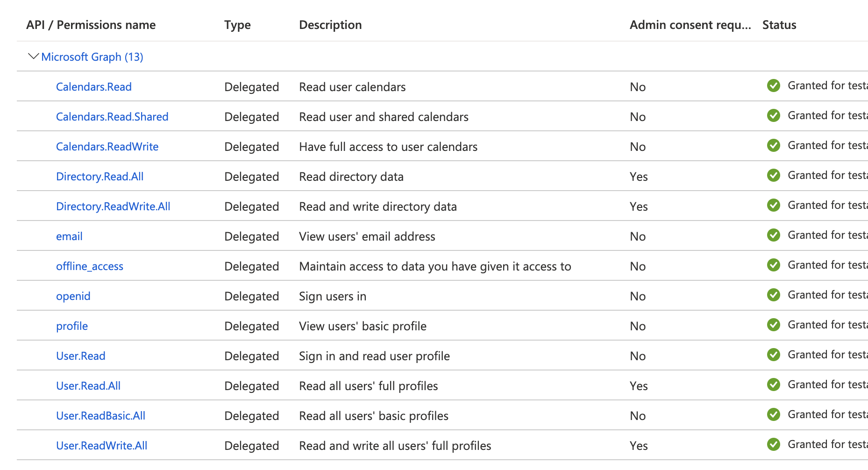Click the Type column header
The height and width of the screenshot is (470, 868).
point(237,25)
